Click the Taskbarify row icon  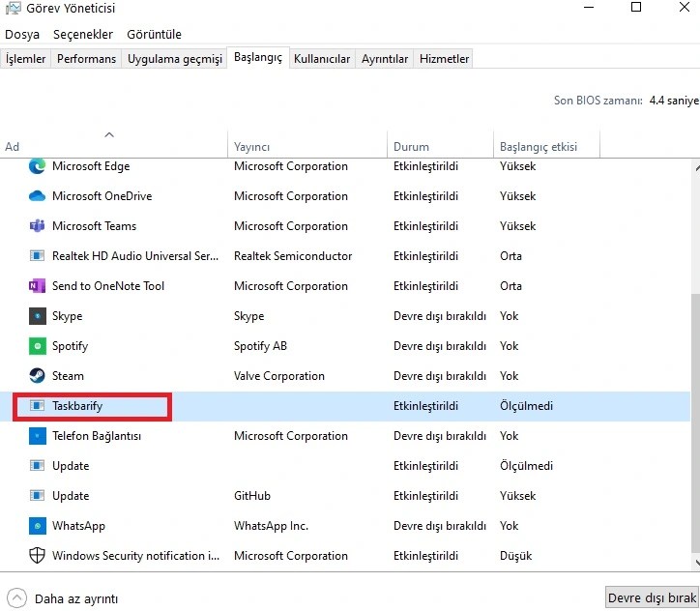coord(37,406)
